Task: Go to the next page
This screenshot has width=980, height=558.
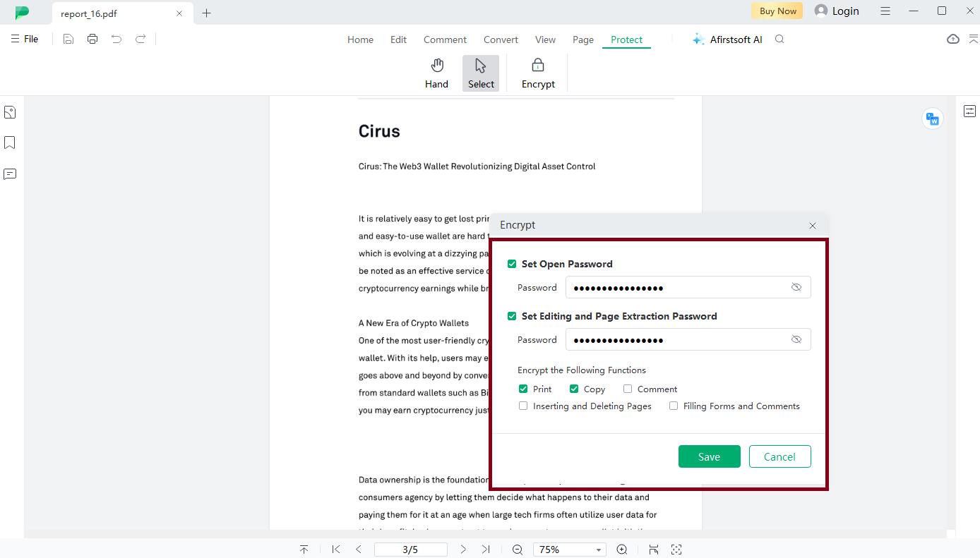Action: click(x=463, y=550)
